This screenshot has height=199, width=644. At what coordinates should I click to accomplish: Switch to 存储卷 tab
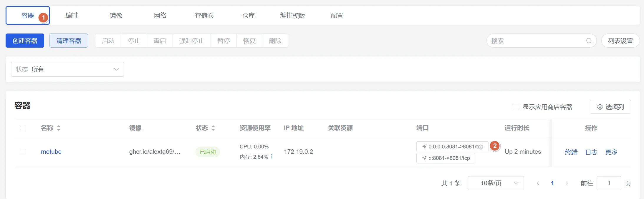[204, 16]
